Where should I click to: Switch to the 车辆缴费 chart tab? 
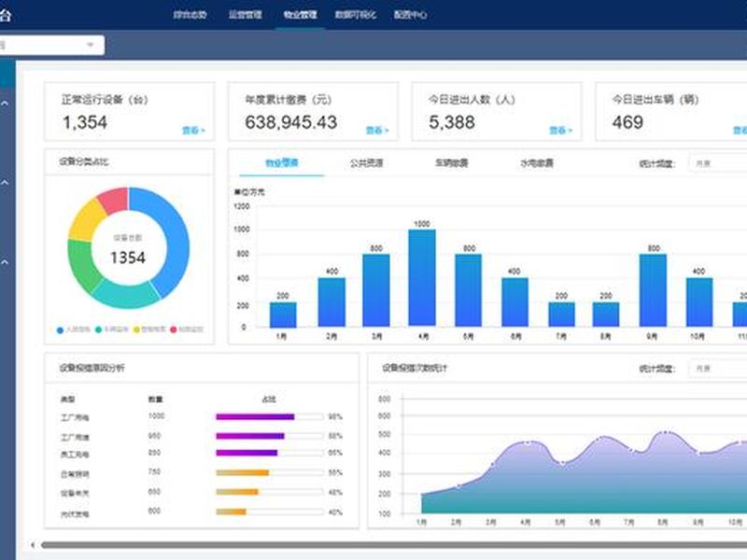pyautogui.click(x=451, y=162)
